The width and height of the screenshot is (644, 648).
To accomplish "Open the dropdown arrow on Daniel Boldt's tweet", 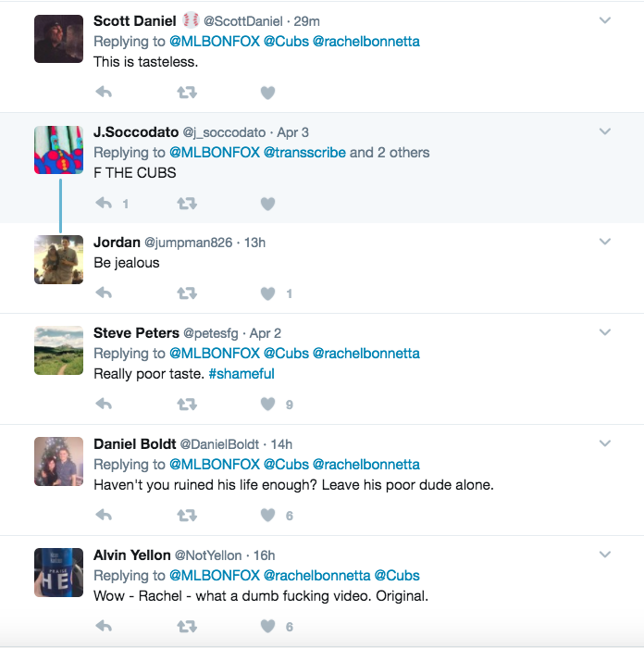I will pyautogui.click(x=605, y=443).
